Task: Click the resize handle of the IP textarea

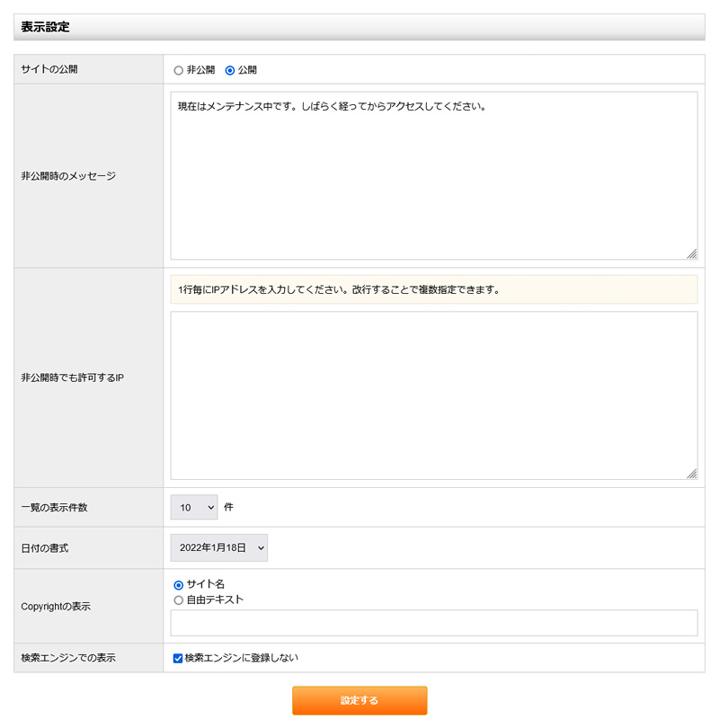Action: (692, 474)
